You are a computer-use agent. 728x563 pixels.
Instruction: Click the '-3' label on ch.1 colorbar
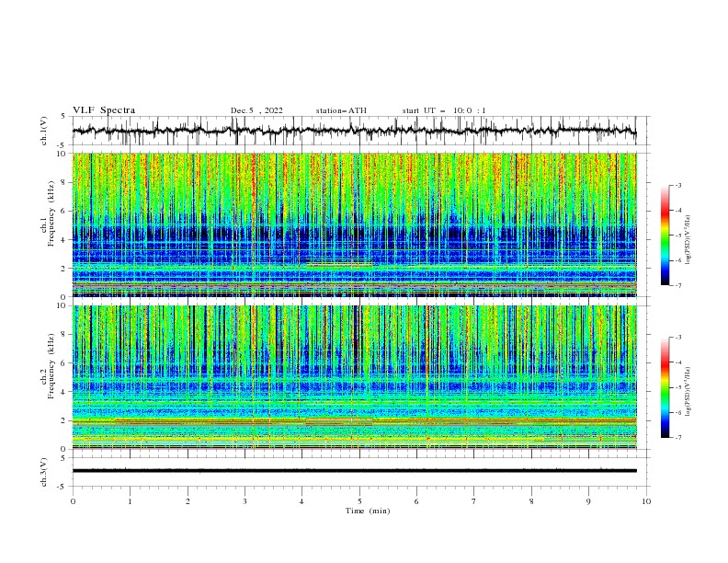(x=677, y=185)
